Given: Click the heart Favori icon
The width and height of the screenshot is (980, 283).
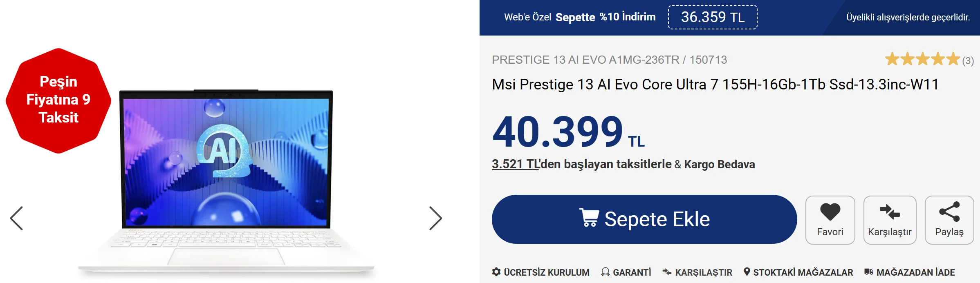Looking at the screenshot, I should (x=830, y=212).
